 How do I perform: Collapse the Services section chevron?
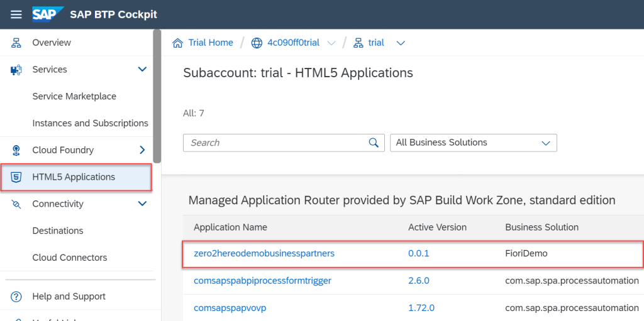click(x=142, y=70)
